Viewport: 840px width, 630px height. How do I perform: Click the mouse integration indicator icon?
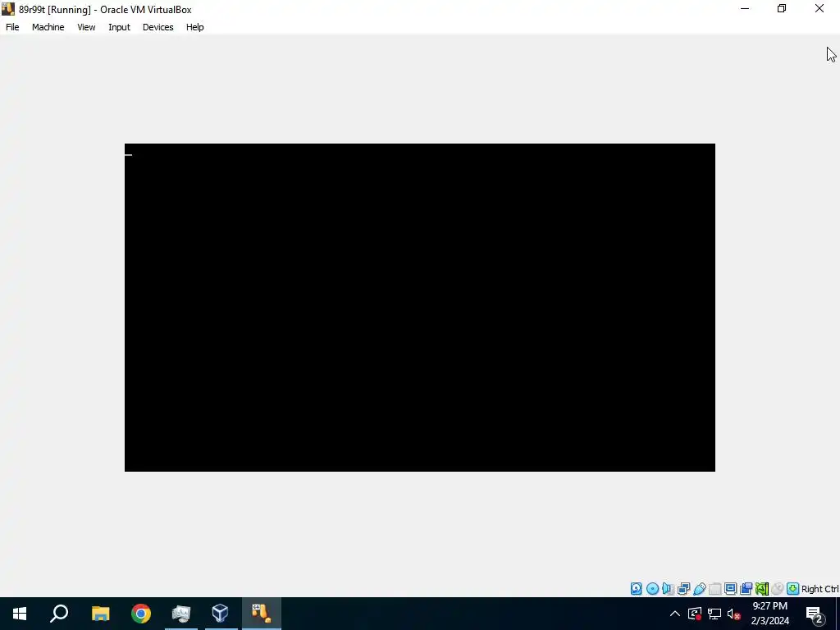click(x=778, y=589)
